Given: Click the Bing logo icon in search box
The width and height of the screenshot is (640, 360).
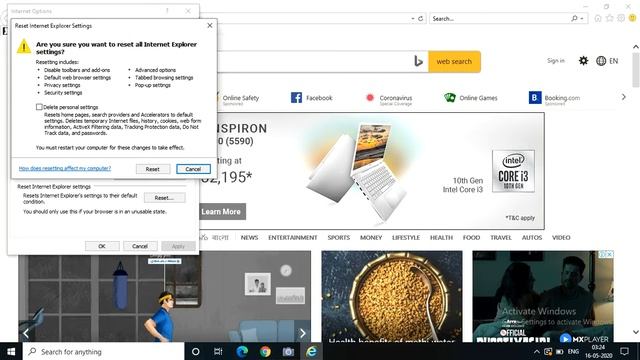Looking at the screenshot, I should (418, 61).
